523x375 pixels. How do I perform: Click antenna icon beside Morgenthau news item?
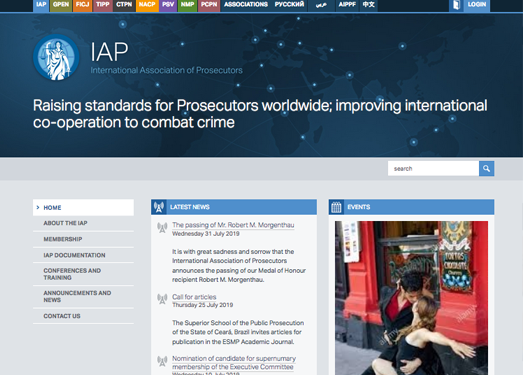[162, 228]
